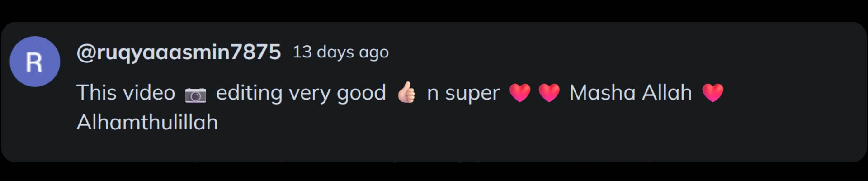
Task: Open the @ruqyaaasmin7875 channel link
Action: [179, 52]
